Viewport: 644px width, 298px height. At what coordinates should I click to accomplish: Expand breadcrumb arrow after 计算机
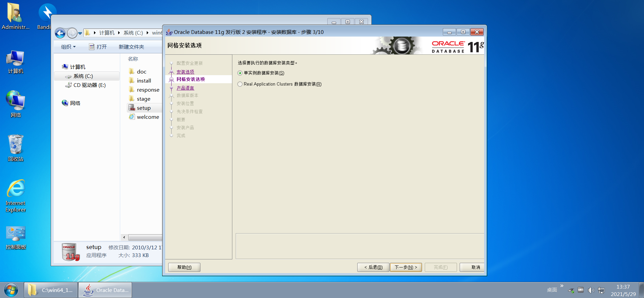(119, 33)
